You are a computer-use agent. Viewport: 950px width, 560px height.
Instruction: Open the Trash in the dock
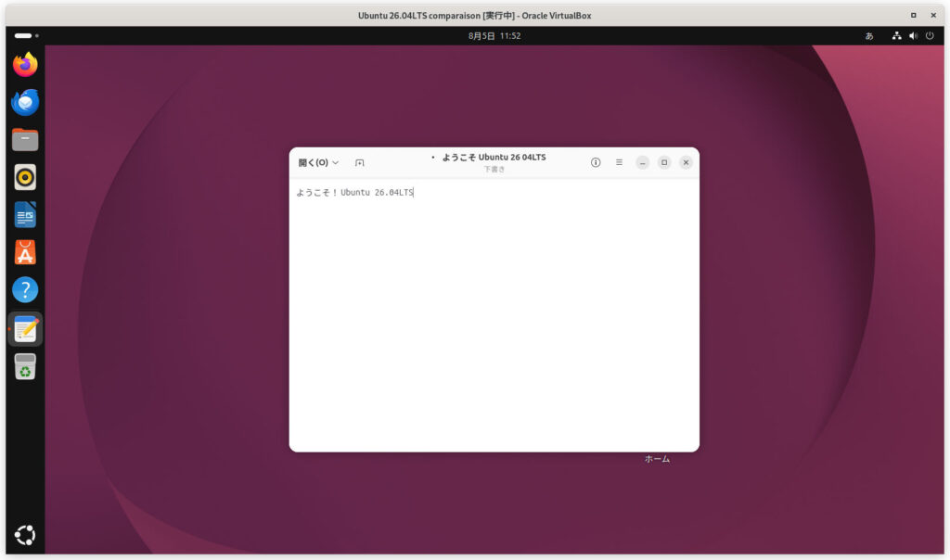point(25,367)
